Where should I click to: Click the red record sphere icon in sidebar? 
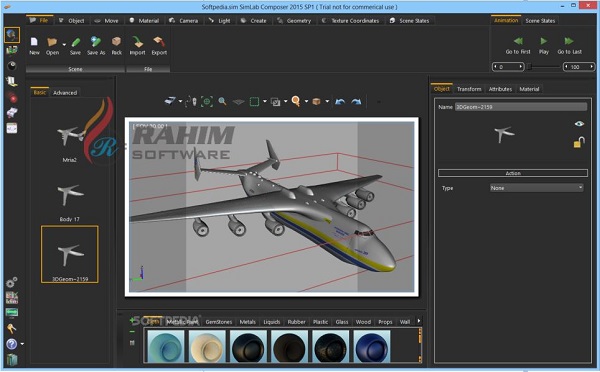13,98
